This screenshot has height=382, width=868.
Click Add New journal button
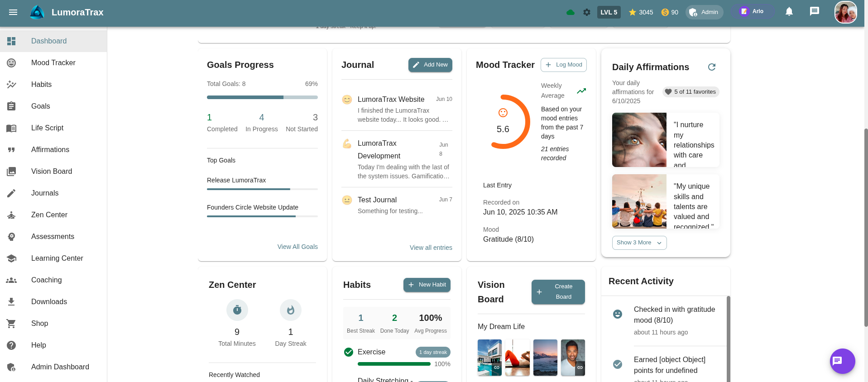point(430,65)
